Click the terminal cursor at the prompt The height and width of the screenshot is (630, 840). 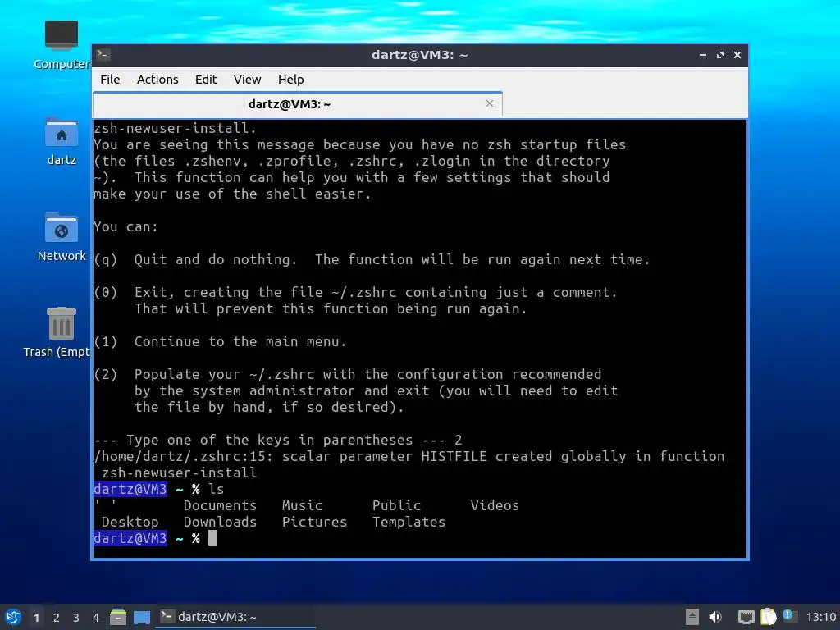tap(212, 538)
